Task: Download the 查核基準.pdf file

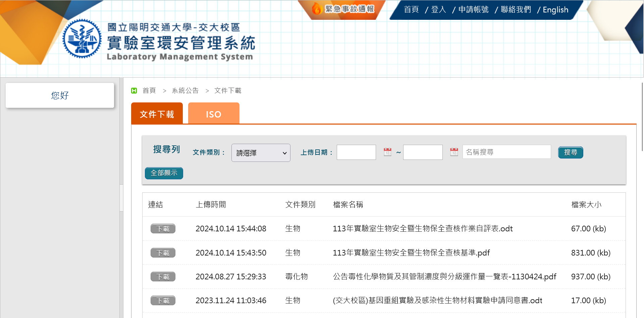Action: (x=163, y=253)
